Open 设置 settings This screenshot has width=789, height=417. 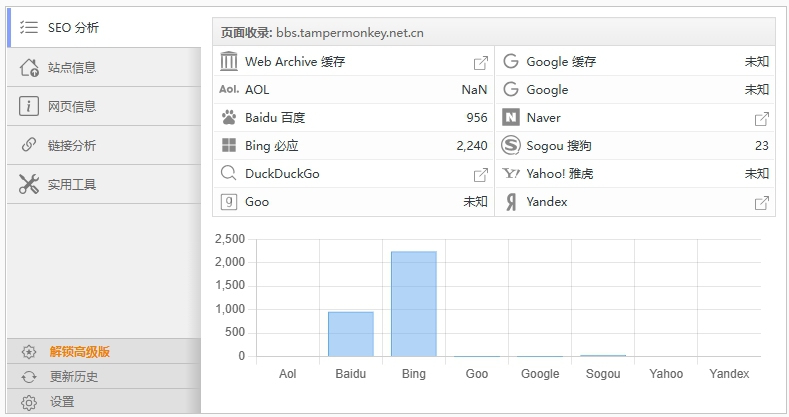(62, 402)
